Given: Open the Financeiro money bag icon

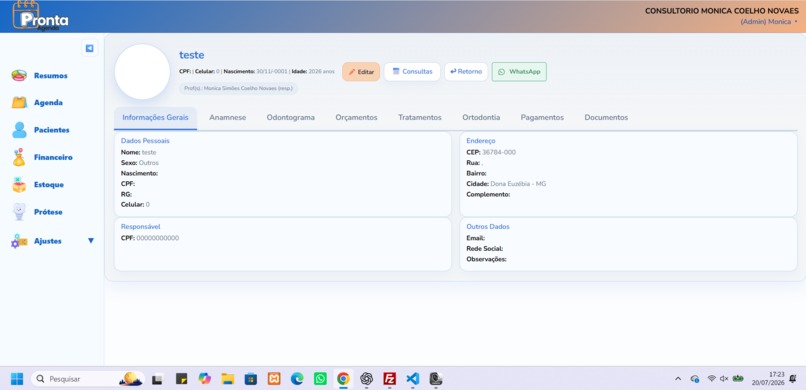Looking at the screenshot, I should tap(19, 157).
